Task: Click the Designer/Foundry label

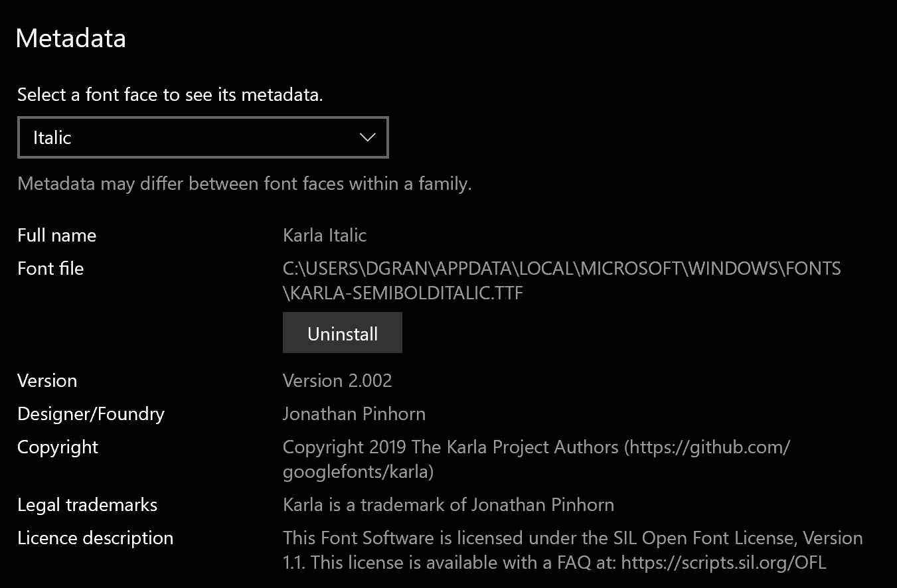Action: coord(91,413)
